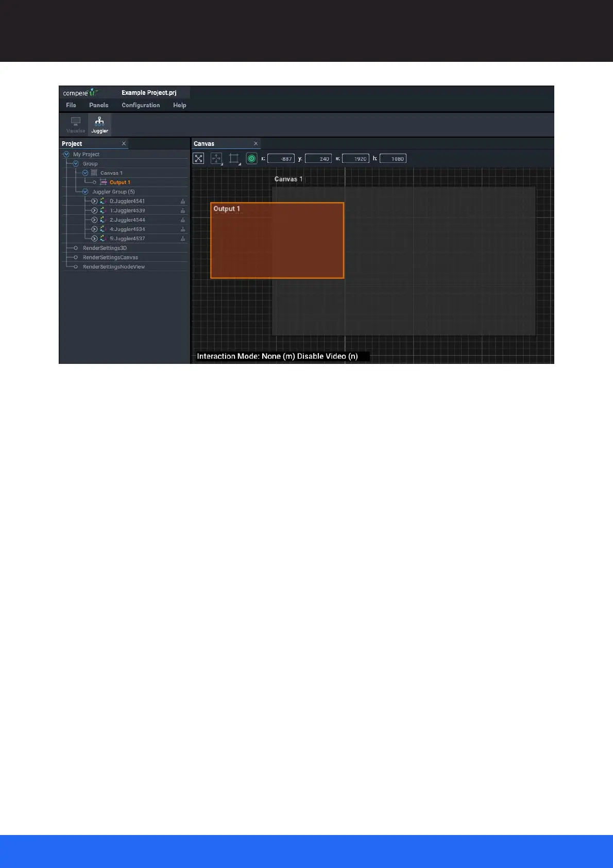613x868 pixels.
Task: Expand the 2:Juggler4544 node
Action: pyautogui.click(x=94, y=220)
